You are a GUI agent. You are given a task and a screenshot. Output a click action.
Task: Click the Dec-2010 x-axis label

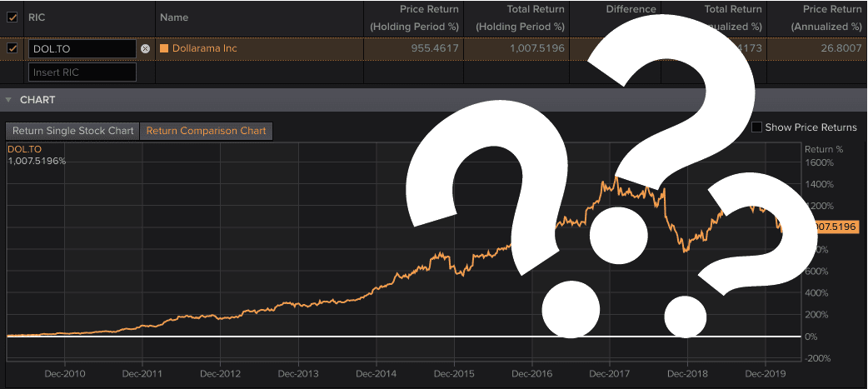(x=65, y=374)
